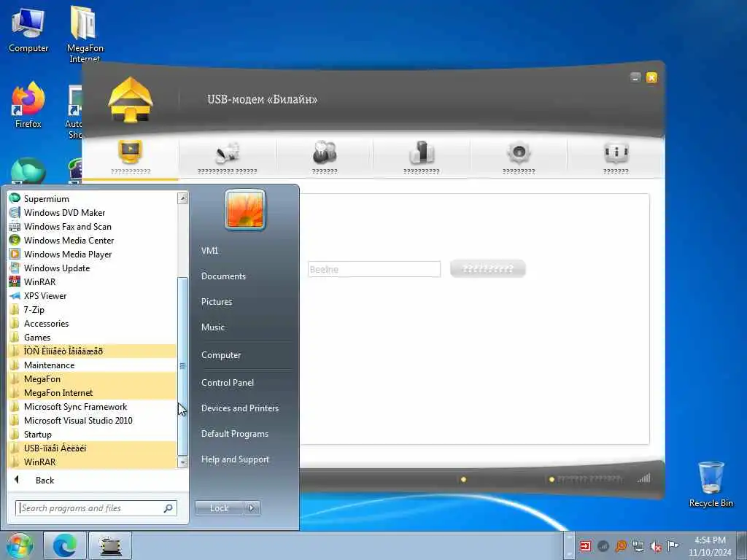Expand the 7-Zip folder

coord(92,309)
